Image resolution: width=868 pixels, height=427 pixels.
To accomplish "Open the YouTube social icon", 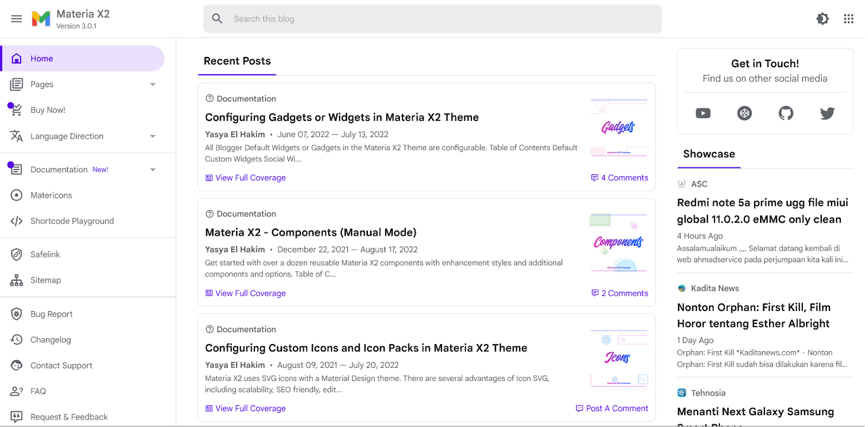I will [x=703, y=113].
